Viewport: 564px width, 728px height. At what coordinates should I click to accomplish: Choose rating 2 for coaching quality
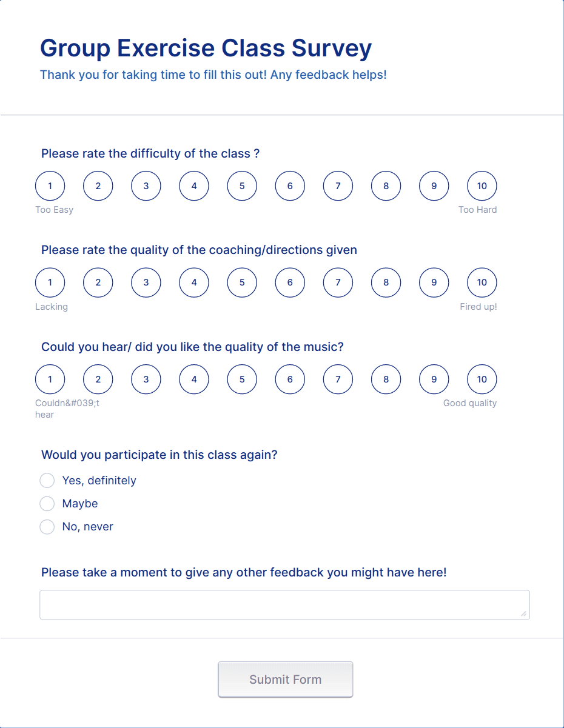(98, 282)
